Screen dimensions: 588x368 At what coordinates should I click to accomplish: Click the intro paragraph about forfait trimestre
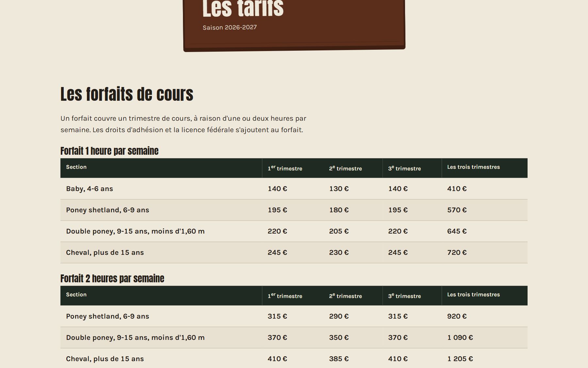(x=183, y=124)
